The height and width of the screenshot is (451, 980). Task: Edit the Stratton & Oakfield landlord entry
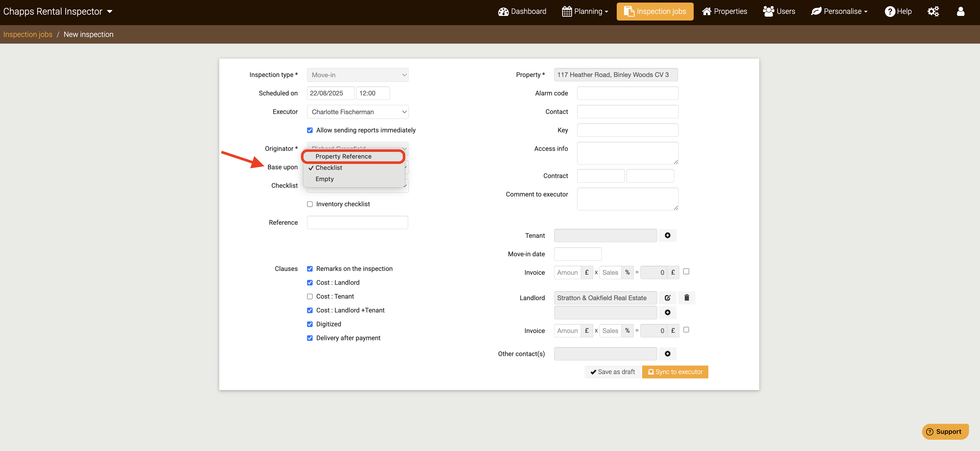667,298
